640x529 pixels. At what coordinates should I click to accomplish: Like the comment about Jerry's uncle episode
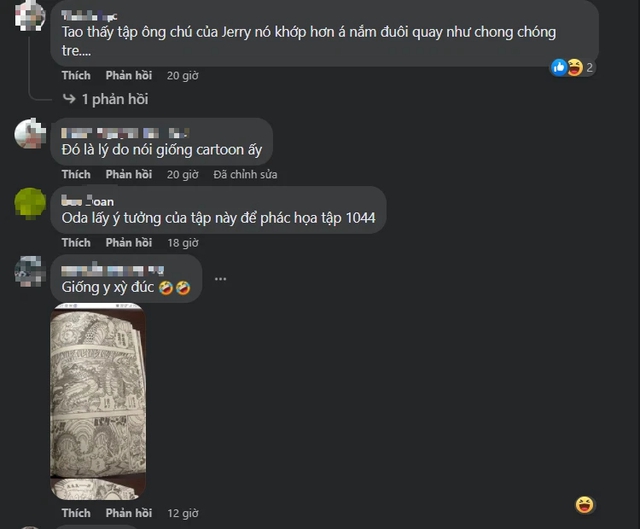76,76
